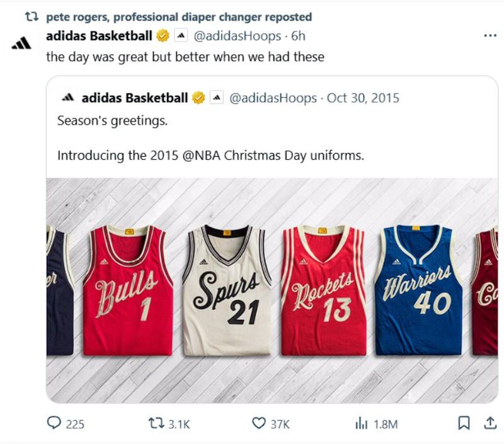Click the quoted tweet text Season's greetings
The width and height of the screenshot is (504, 444).
112,121
